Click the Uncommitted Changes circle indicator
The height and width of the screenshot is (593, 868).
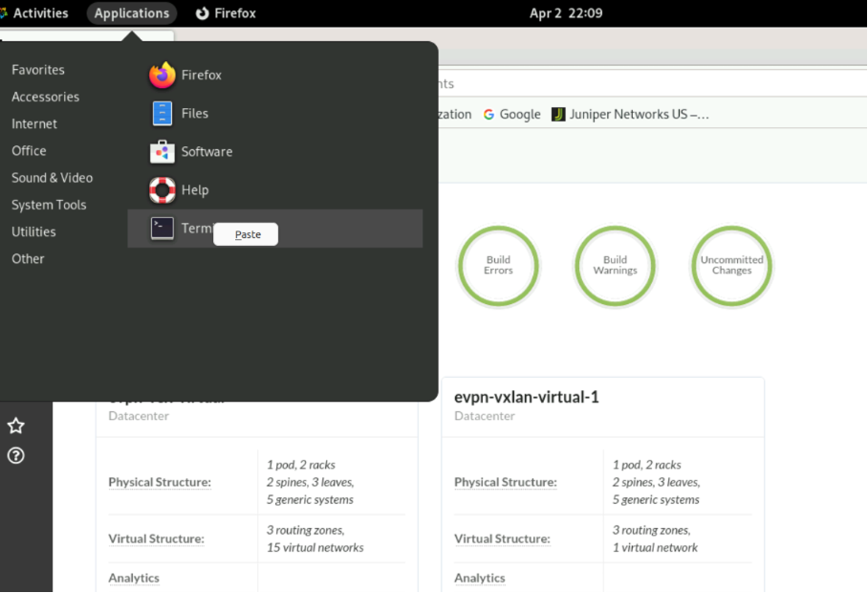pyautogui.click(x=731, y=265)
